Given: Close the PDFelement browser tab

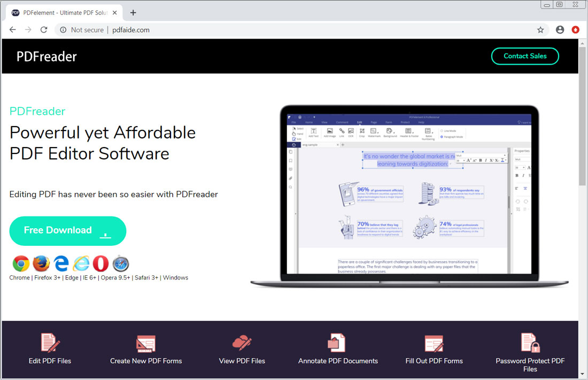Looking at the screenshot, I should (115, 13).
